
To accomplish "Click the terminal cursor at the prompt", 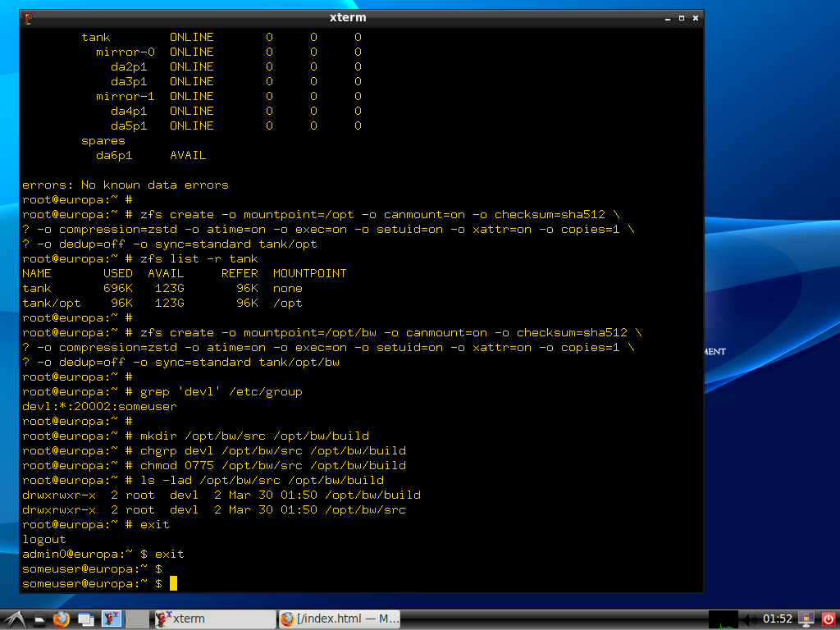I will pos(173,583).
